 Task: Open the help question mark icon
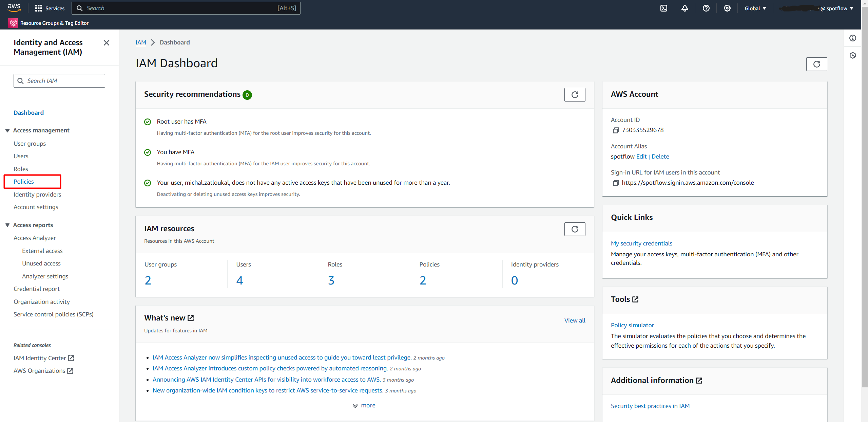coord(706,8)
